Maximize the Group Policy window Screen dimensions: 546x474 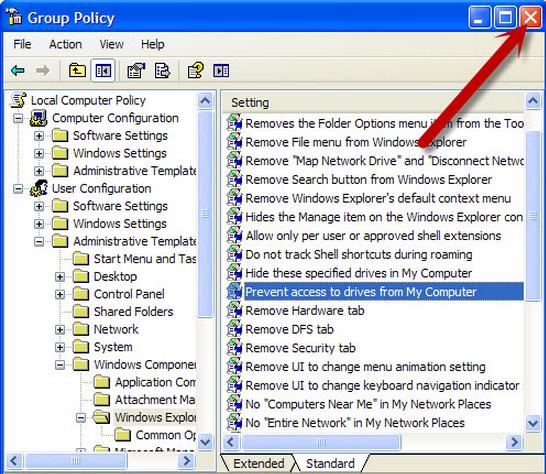[x=505, y=16]
